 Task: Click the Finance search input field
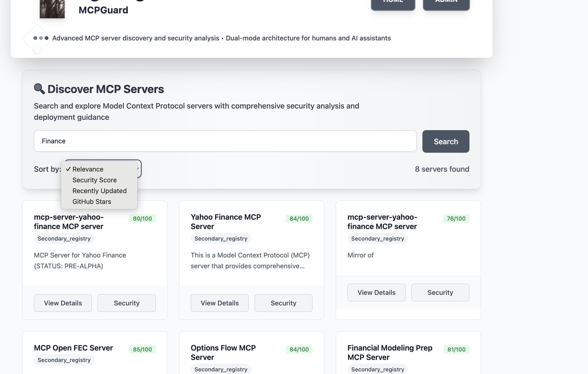click(x=225, y=141)
